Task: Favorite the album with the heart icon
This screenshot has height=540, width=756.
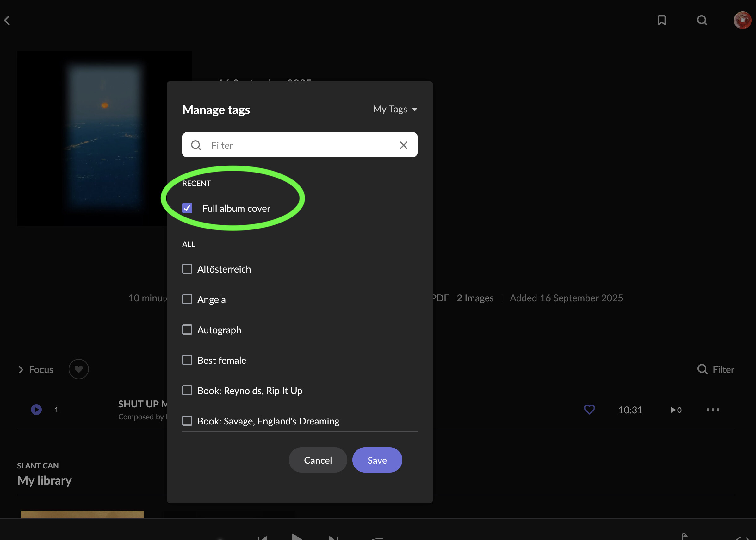Action: click(78, 369)
